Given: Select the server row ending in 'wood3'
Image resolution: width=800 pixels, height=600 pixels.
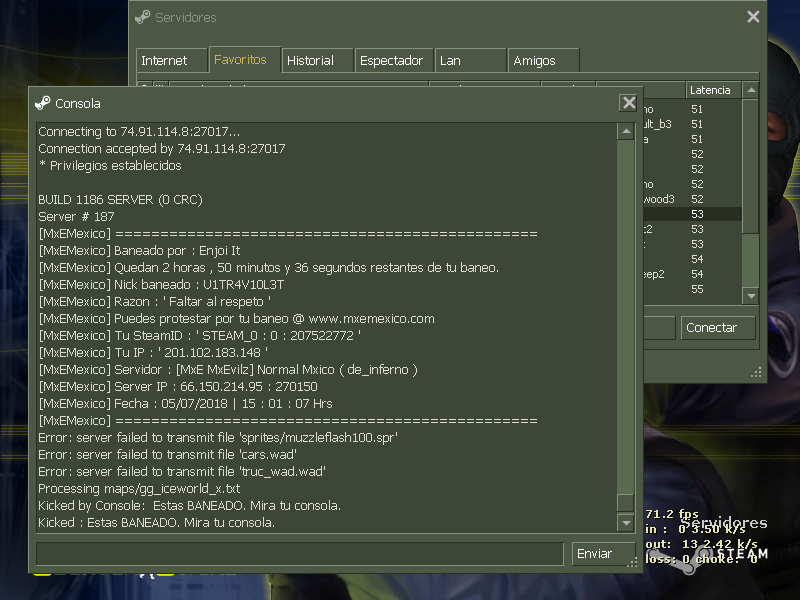Looking at the screenshot, I should tap(692, 199).
